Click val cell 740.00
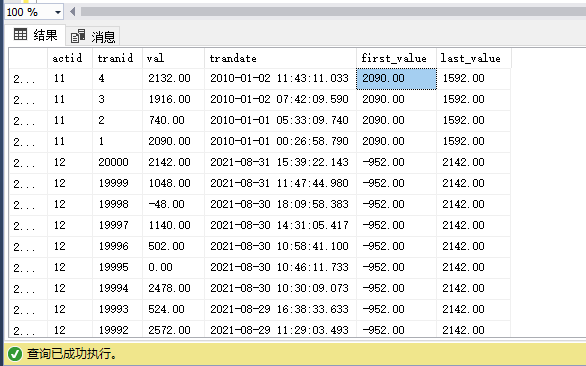The width and height of the screenshot is (586, 366). pos(173,121)
